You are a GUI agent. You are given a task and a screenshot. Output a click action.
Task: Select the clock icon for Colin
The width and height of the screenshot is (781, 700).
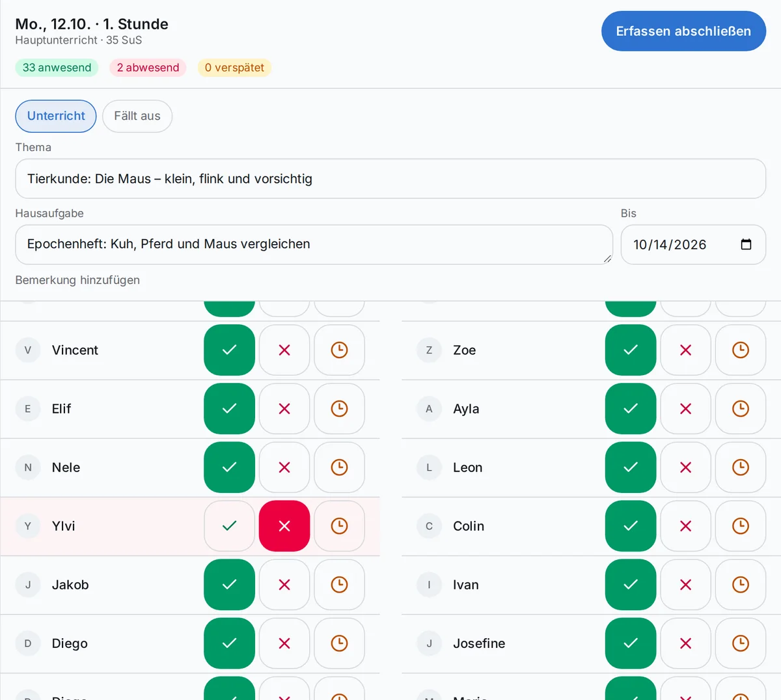tap(741, 526)
